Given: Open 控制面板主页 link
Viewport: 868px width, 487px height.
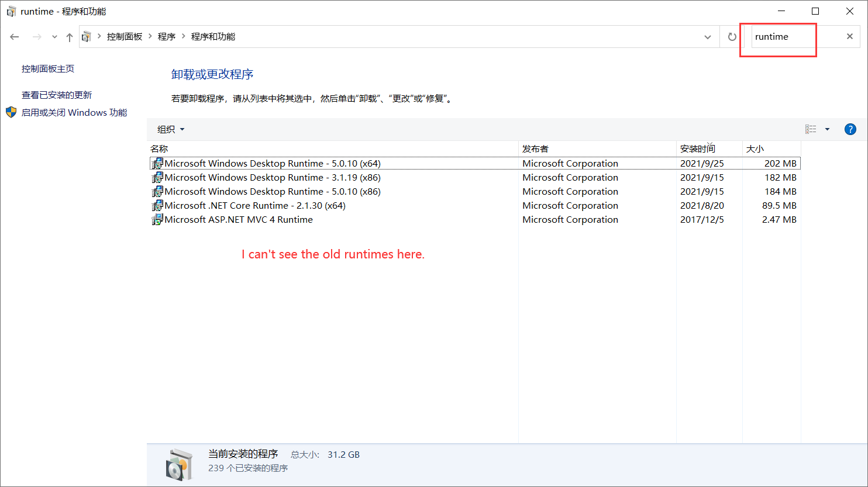Looking at the screenshot, I should pos(48,68).
